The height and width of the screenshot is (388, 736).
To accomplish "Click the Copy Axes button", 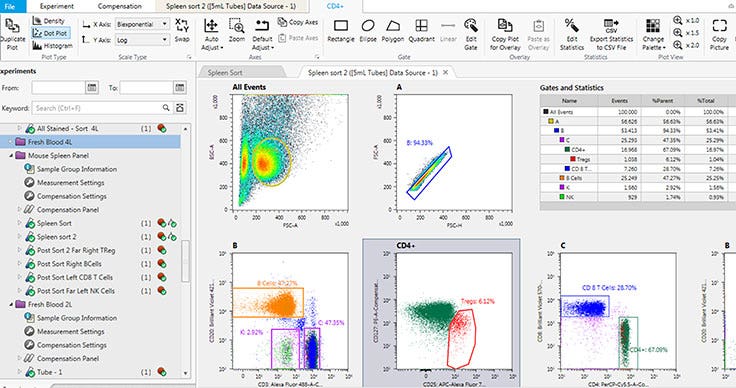I will (298, 22).
